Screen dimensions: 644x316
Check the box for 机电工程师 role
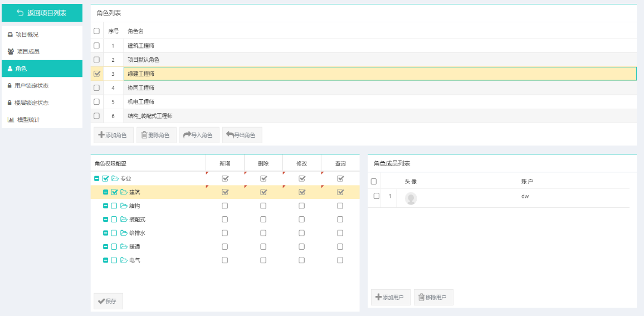(x=96, y=101)
